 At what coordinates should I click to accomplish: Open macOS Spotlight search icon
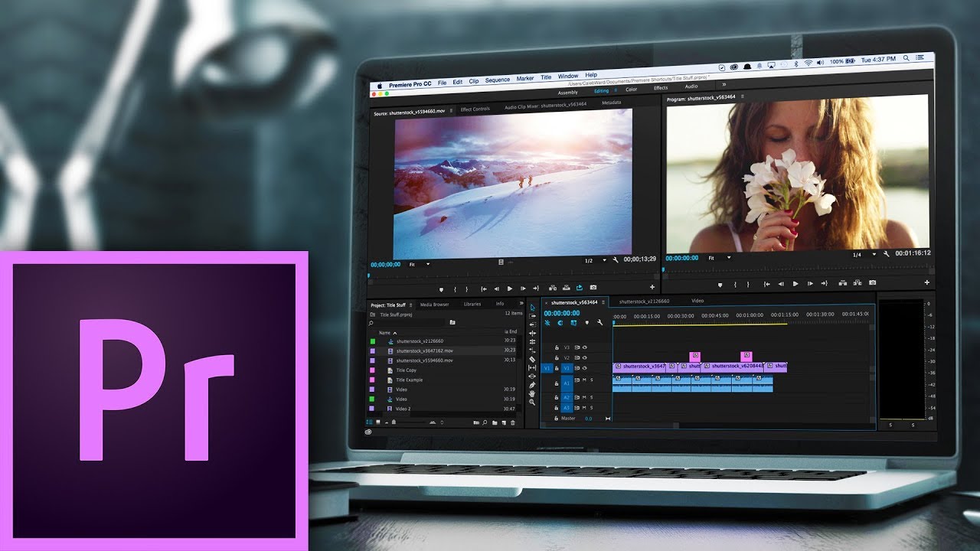[x=907, y=59]
